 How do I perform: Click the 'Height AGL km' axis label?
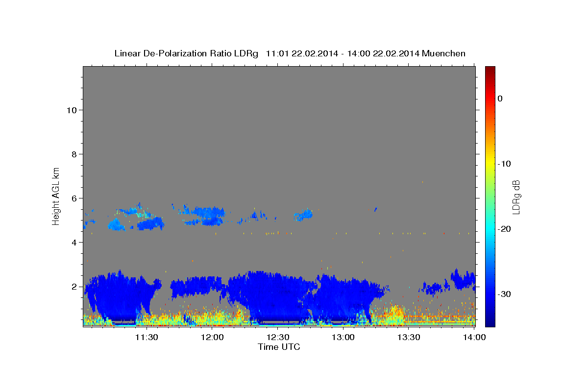pyautogui.click(x=56, y=196)
